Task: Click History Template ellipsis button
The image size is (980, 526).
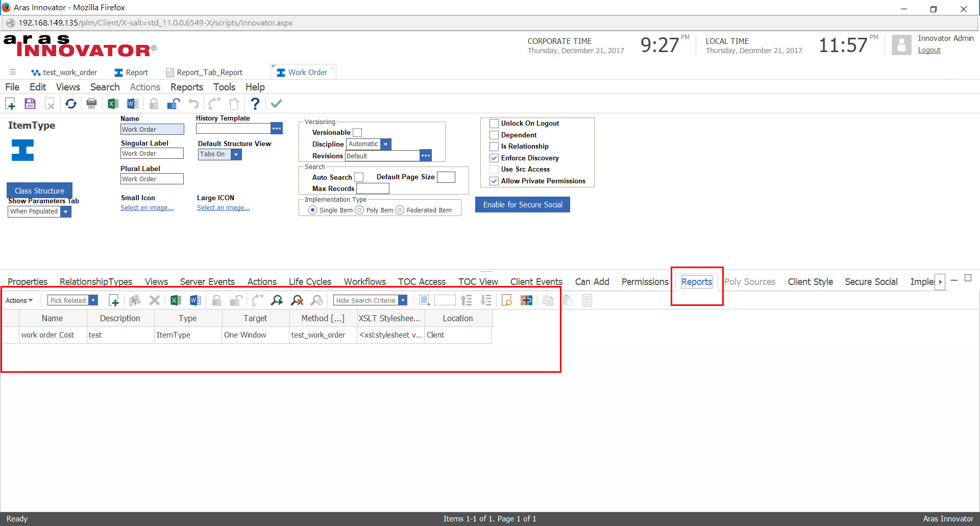Action: click(x=277, y=128)
